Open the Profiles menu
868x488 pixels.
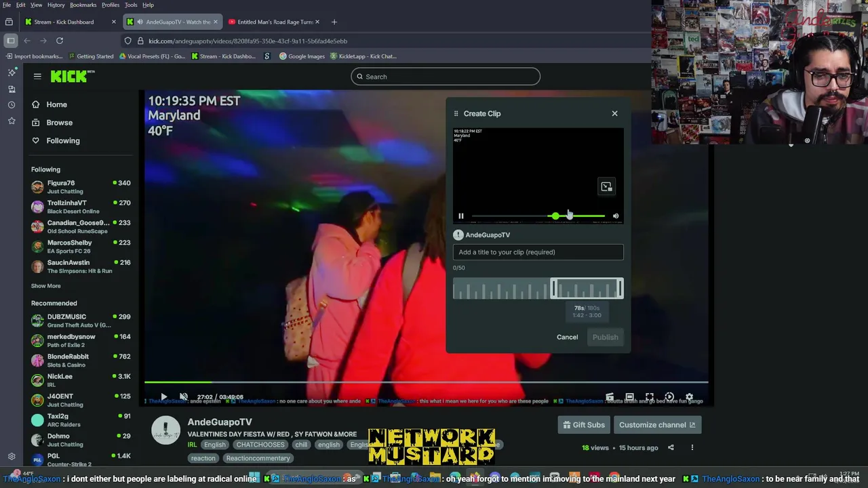tap(111, 5)
